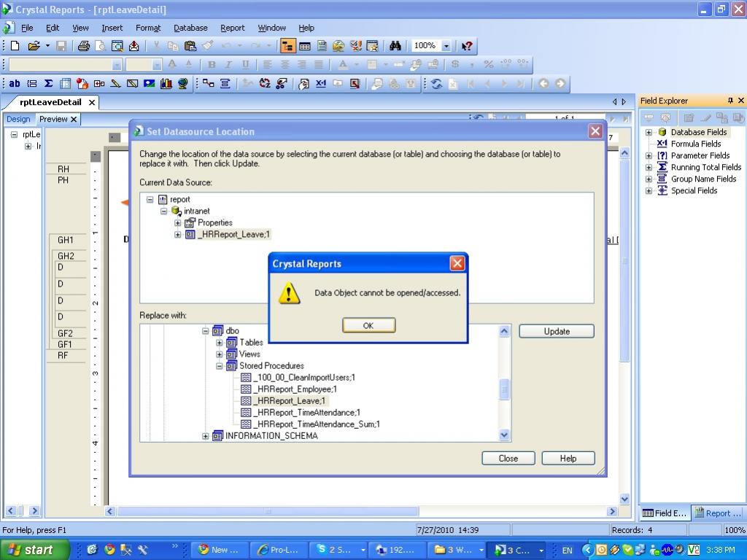Click the Insert Cross-Tab icon
747x560 pixels.
click(65, 83)
